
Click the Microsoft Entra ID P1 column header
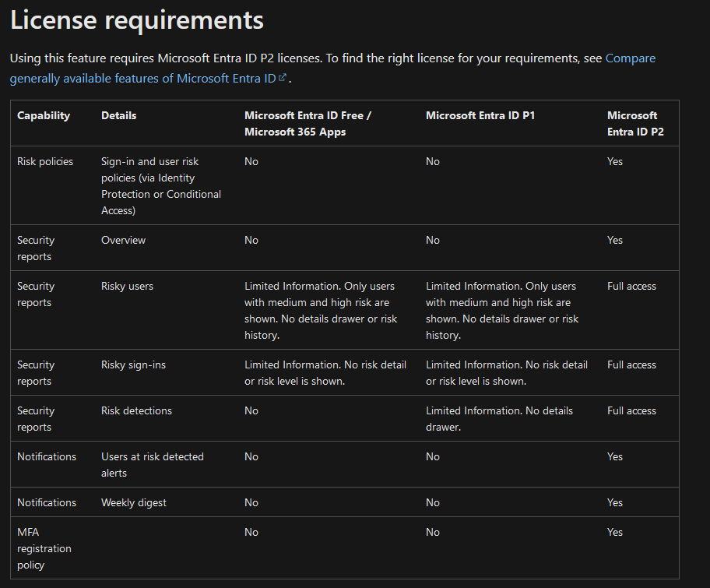tap(480, 115)
